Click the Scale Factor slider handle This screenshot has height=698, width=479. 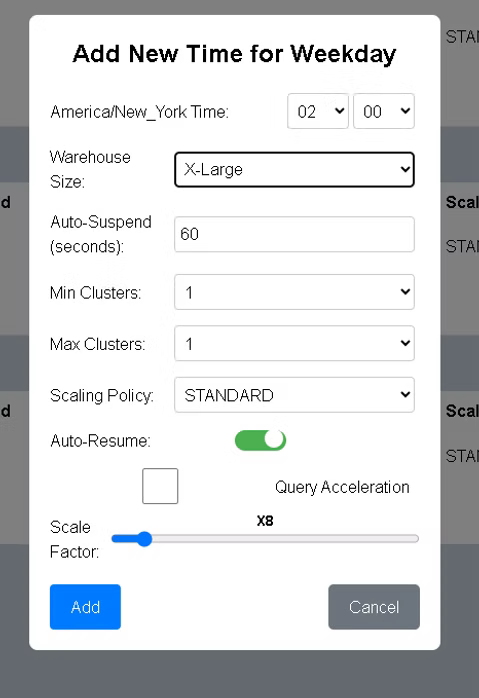[144, 539]
